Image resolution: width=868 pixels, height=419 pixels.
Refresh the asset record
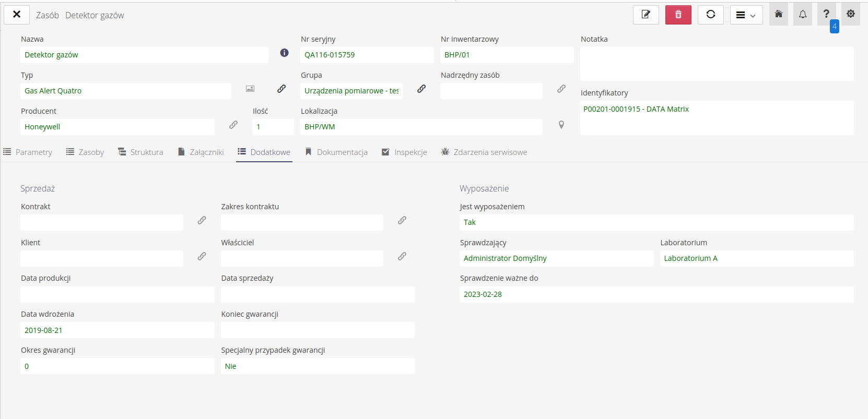click(710, 15)
